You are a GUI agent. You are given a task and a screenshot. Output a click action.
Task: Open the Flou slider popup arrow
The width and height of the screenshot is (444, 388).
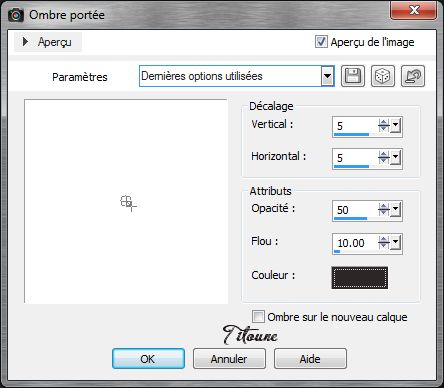click(x=395, y=242)
